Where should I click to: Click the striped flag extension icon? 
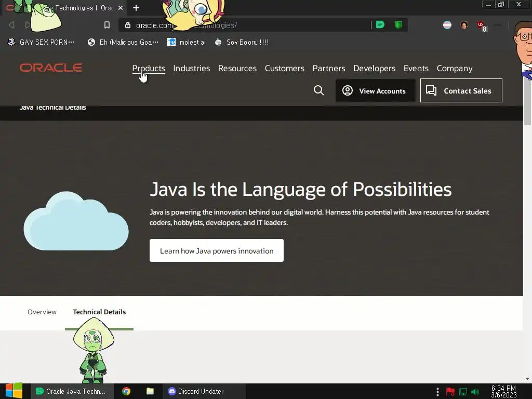pyautogui.click(x=447, y=25)
